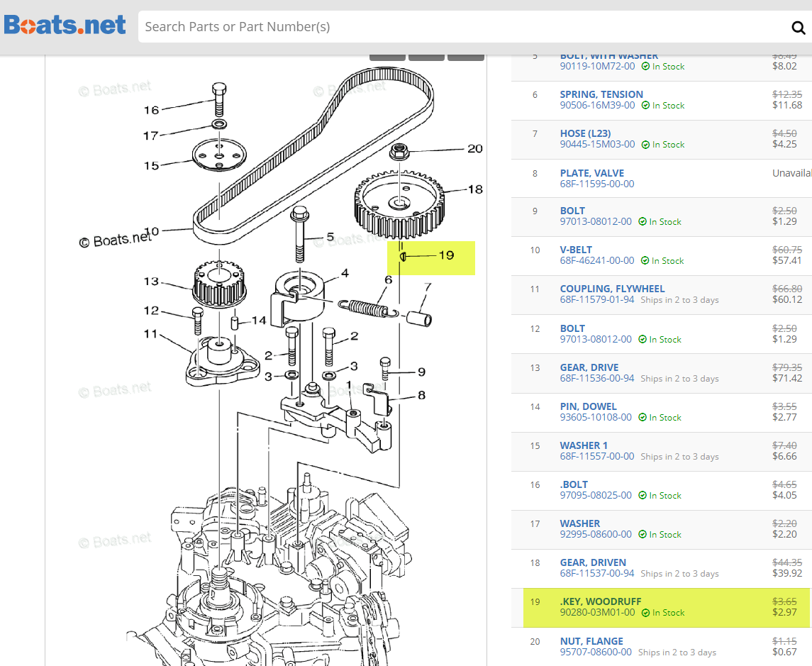
Task: Click the In Stock icon next to .KEY, WOODRUFF
Action: pos(646,612)
